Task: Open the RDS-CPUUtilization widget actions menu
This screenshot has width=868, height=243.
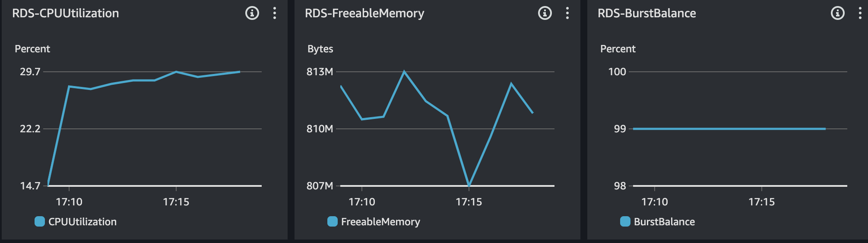Action: coord(275,13)
